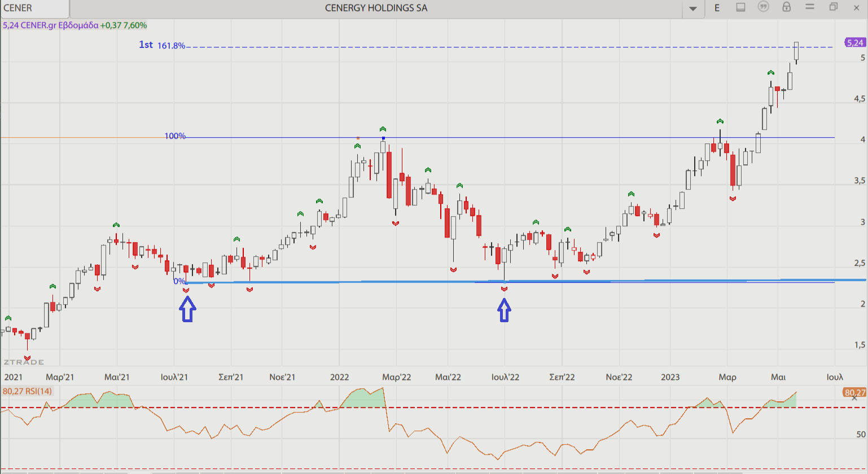Close the RSI indicator panel
The height and width of the screenshot is (474, 868).
(x=856, y=397)
